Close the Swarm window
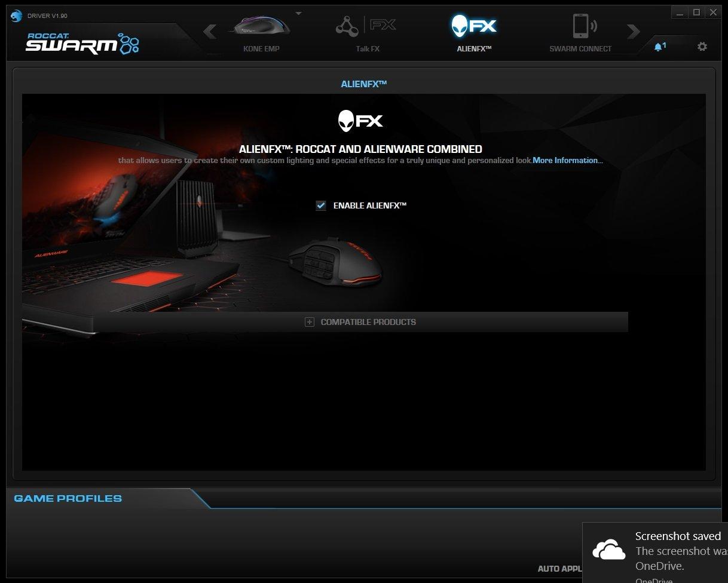 (712, 12)
